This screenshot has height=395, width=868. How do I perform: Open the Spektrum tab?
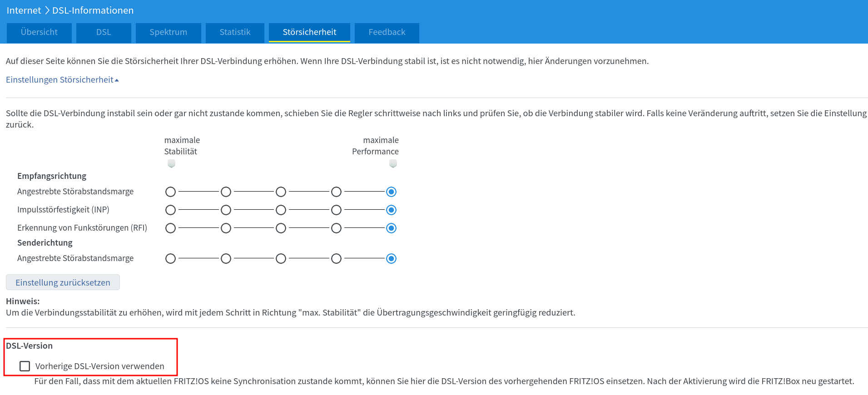[168, 32]
